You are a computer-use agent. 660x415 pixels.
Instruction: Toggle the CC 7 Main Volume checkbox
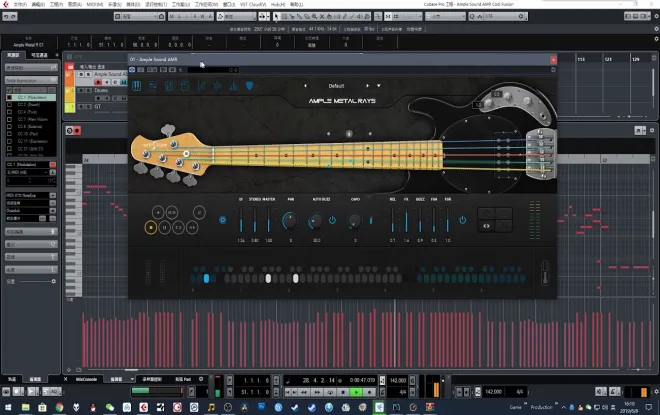tap(9, 119)
